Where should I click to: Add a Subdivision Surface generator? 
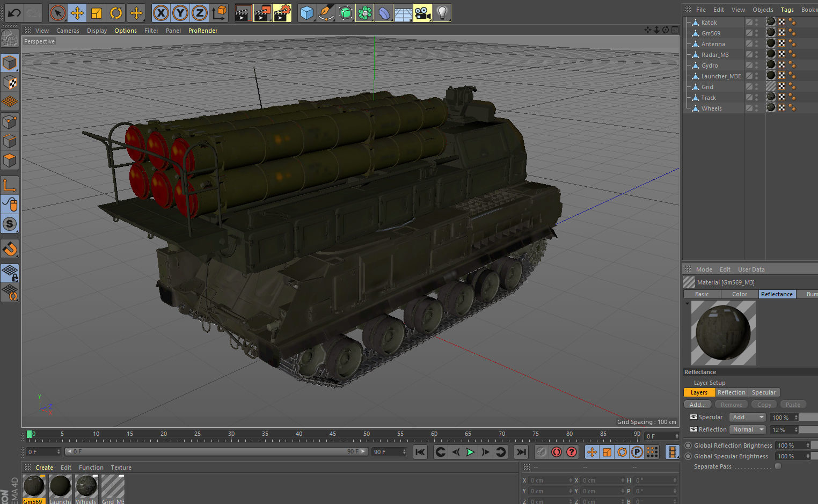(x=346, y=13)
